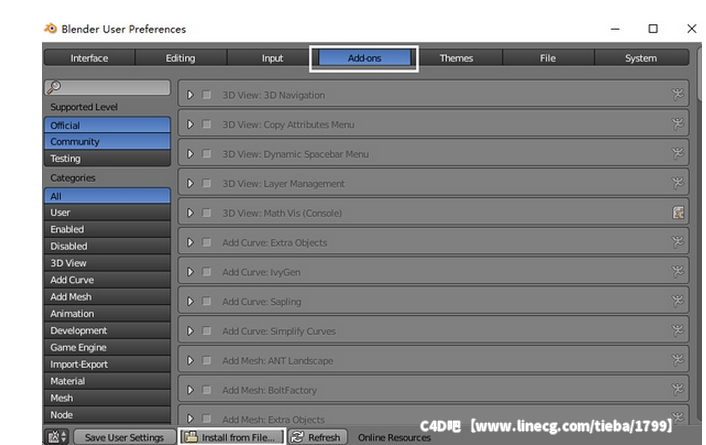Enable the Sapling add-on checkbox
The height and width of the screenshot is (445, 706).
[x=206, y=301]
